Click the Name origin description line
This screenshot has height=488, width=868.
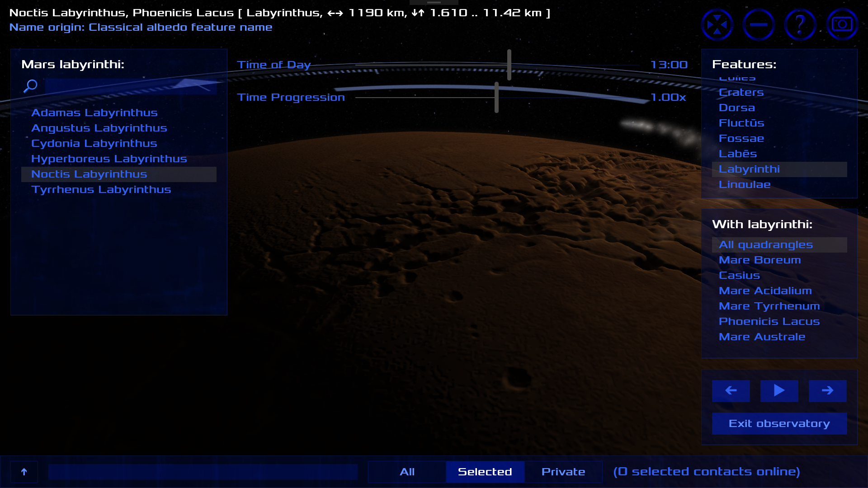141,28
